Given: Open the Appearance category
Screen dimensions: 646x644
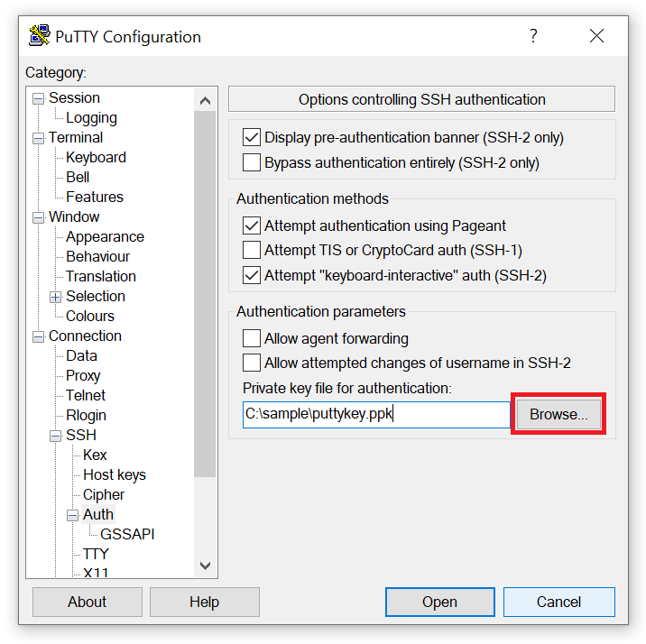Looking at the screenshot, I should coord(105,236).
